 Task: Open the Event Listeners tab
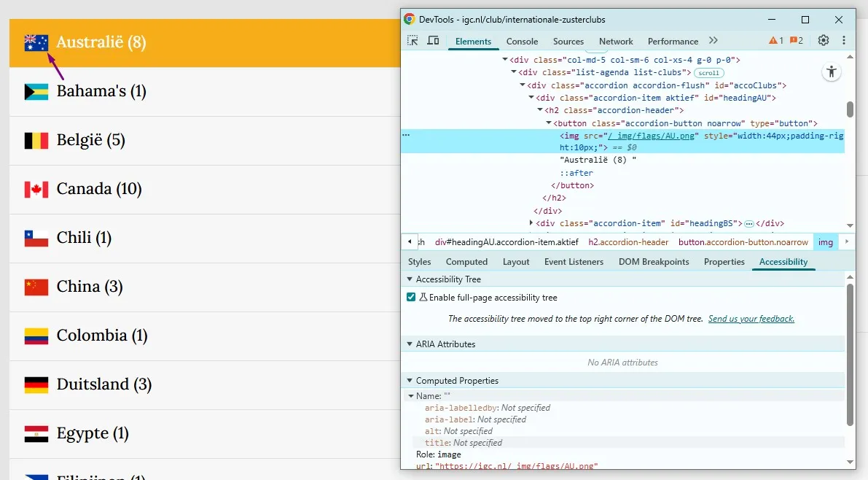click(x=574, y=262)
